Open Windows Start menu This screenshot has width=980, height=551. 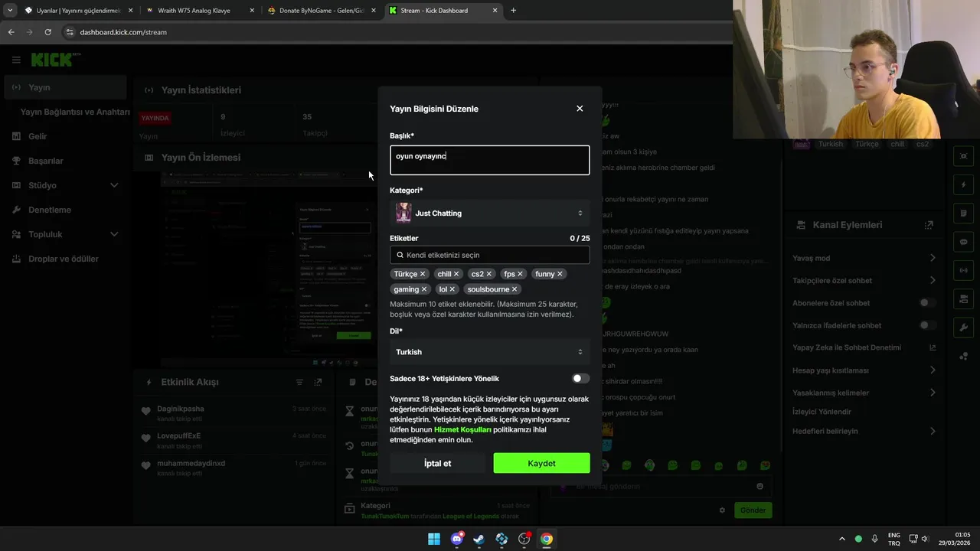[434, 539]
